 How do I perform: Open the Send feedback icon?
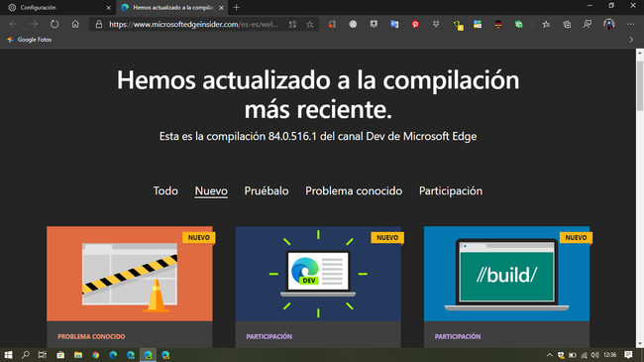pyautogui.click(x=588, y=24)
